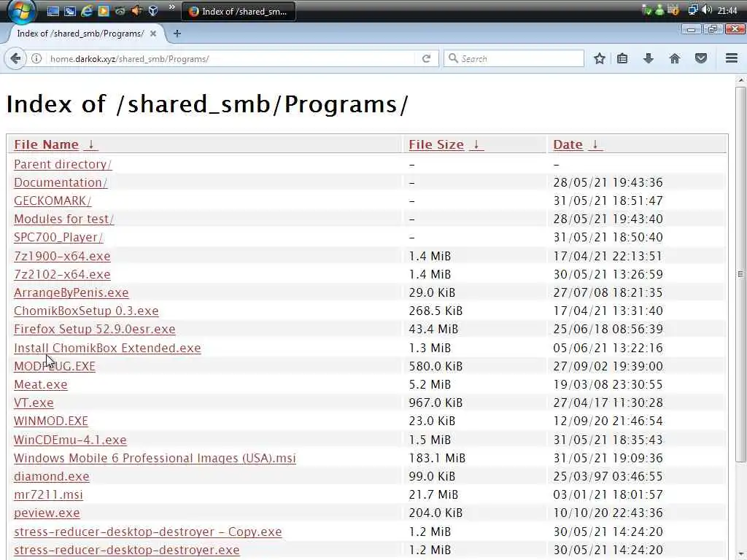The image size is (747, 560).
Task: Download Windows Mobile 6 Professional Images msi
Action: [x=155, y=458]
